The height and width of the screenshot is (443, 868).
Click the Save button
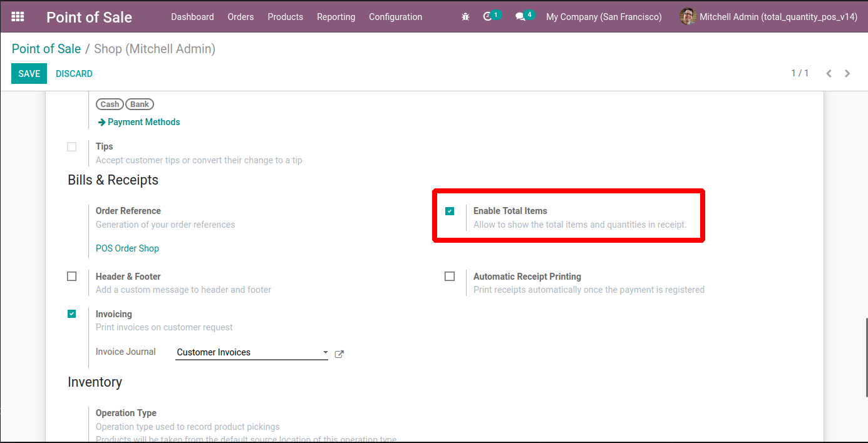[x=29, y=74]
